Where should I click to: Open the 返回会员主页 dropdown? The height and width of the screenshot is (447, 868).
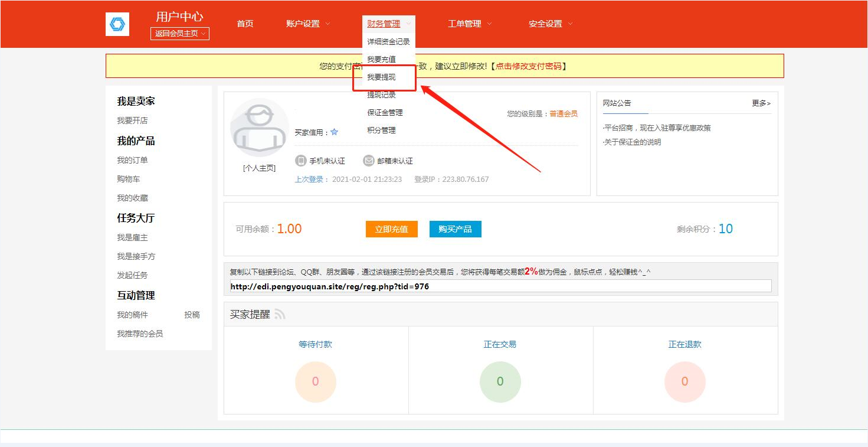180,34
